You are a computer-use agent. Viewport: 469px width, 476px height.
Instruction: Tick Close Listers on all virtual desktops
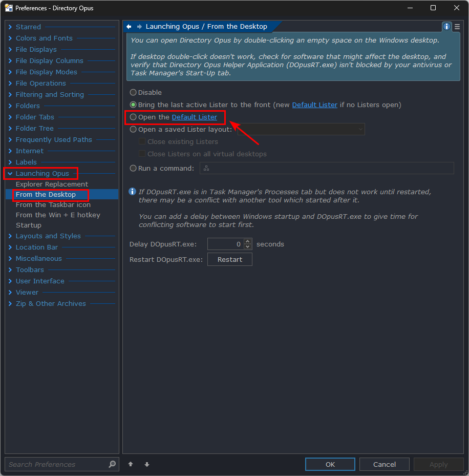[142, 154]
